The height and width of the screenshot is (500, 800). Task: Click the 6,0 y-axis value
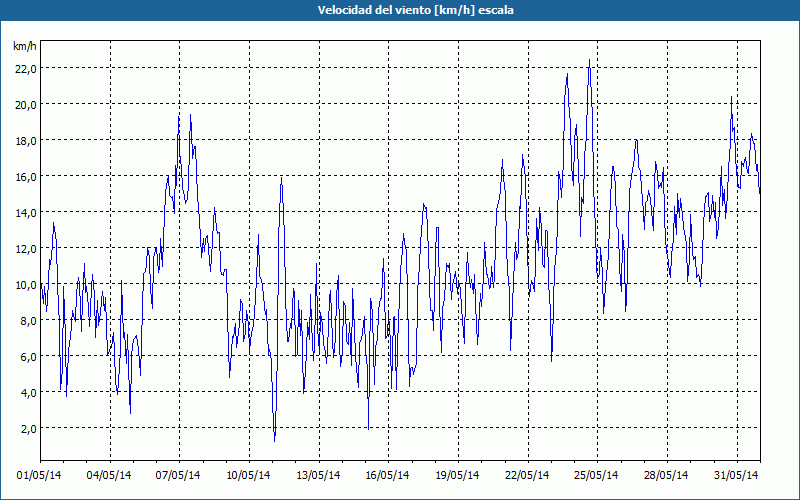[28, 356]
